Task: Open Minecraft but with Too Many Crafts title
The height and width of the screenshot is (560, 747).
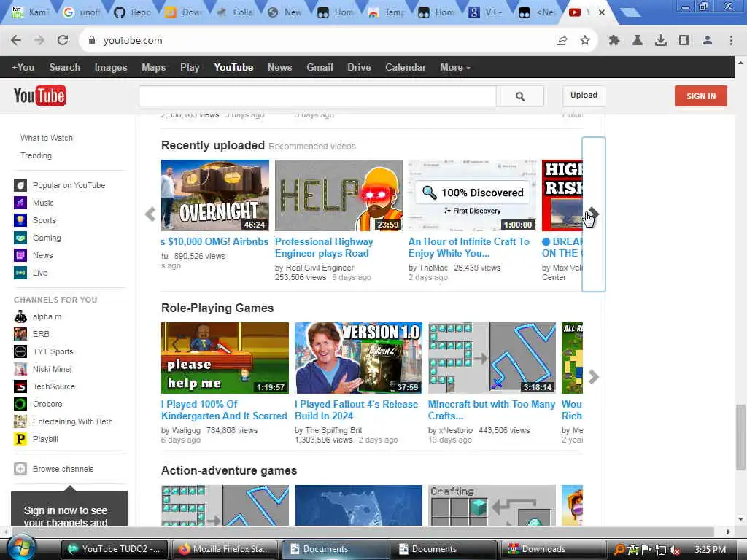Action: (491, 410)
